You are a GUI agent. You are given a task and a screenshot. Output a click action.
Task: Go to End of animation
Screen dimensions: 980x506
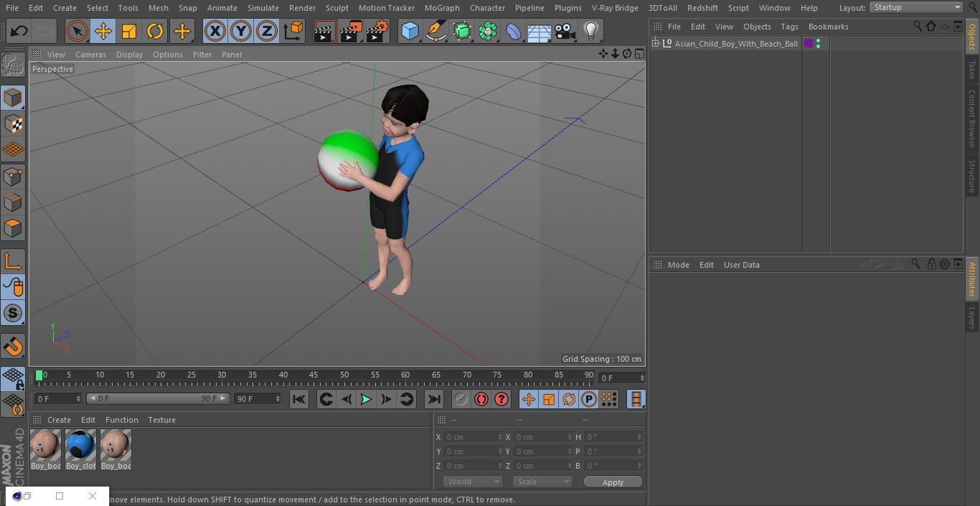tap(434, 399)
